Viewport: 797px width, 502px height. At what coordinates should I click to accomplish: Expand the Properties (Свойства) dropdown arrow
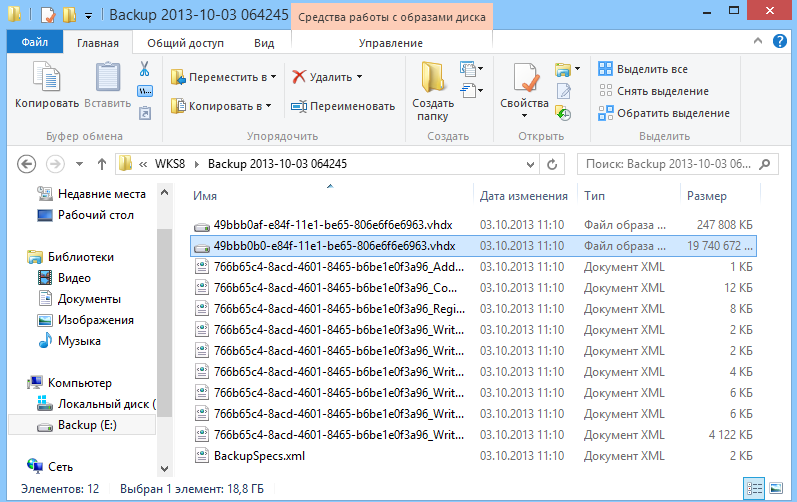[525, 116]
